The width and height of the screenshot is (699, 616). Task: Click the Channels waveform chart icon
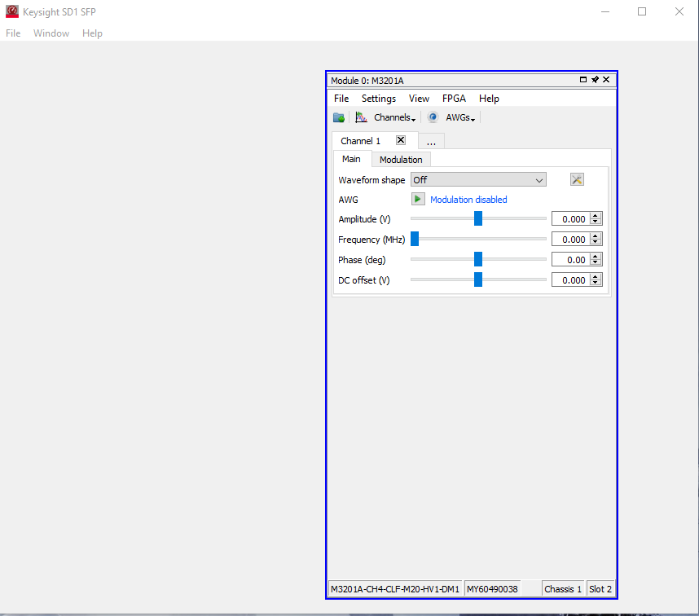(361, 117)
